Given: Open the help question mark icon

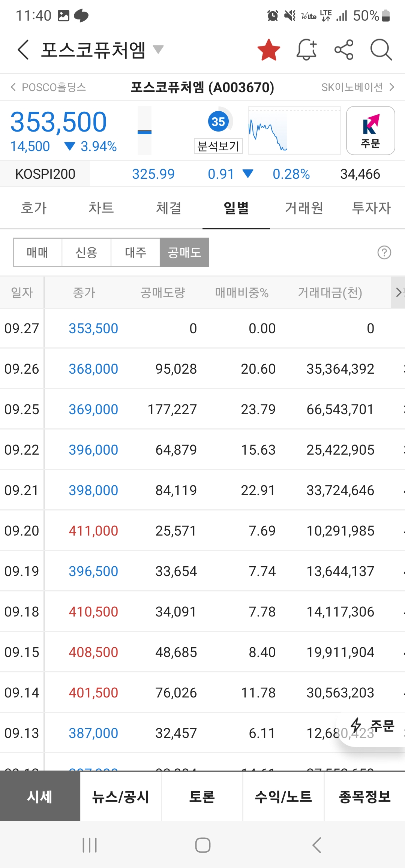Looking at the screenshot, I should [384, 252].
